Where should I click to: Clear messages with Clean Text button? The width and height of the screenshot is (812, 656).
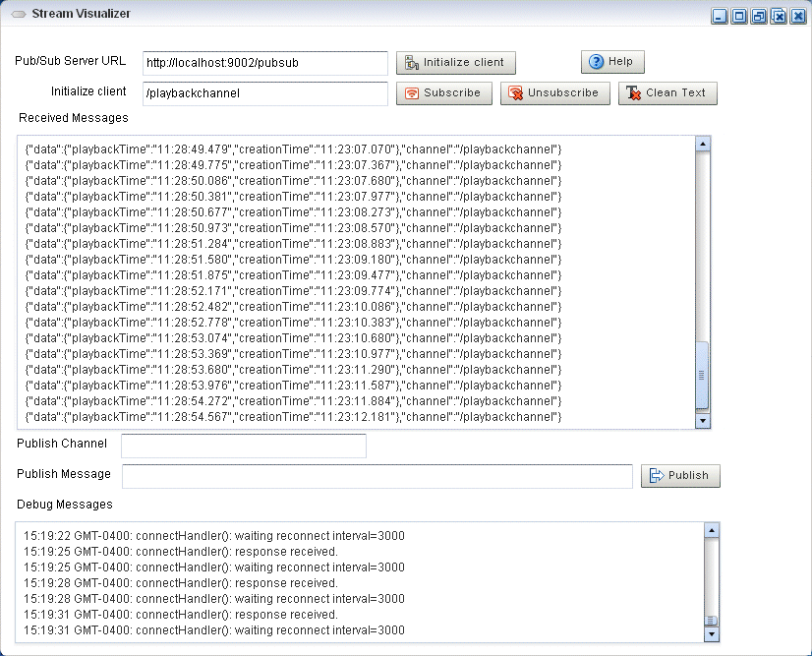coord(667,93)
